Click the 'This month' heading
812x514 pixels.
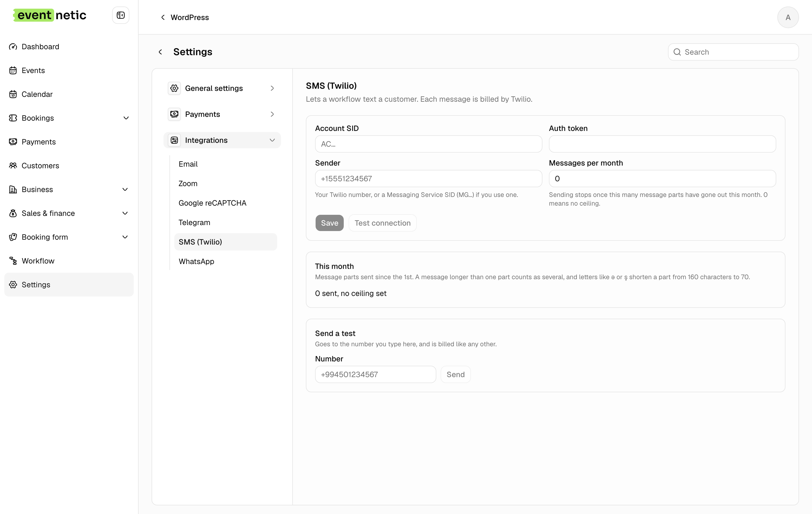334,266
